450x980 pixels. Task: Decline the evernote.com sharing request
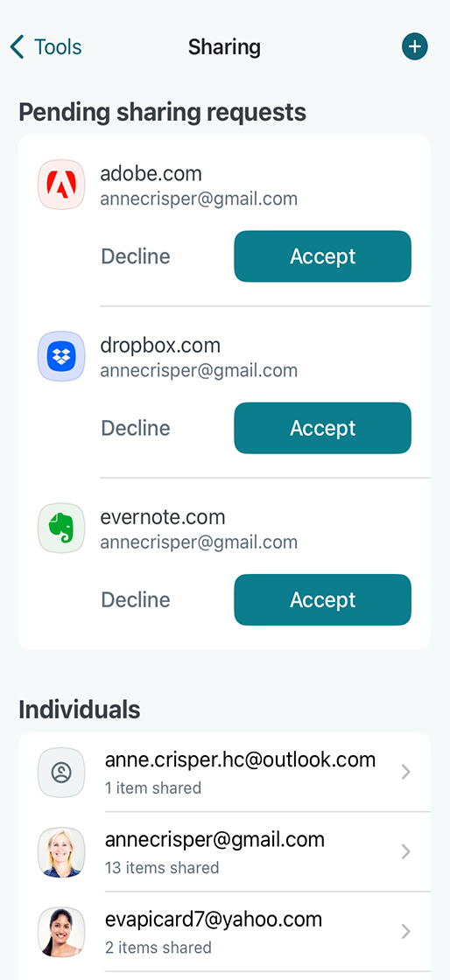pos(136,600)
